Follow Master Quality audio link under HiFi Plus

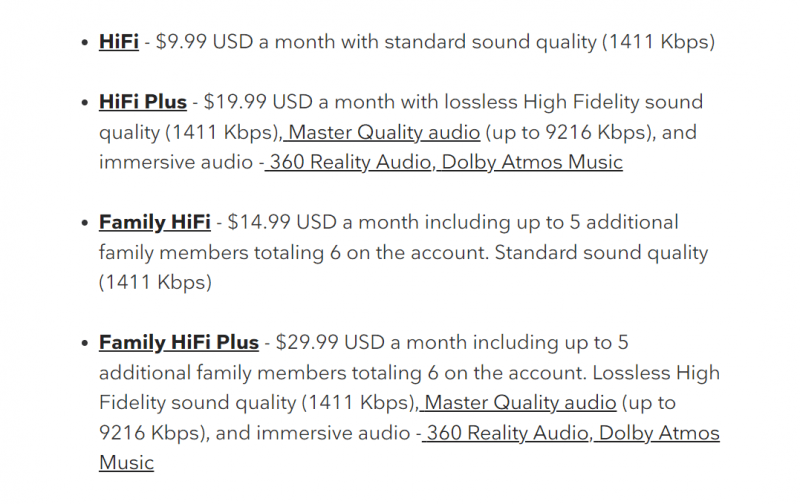(382, 133)
